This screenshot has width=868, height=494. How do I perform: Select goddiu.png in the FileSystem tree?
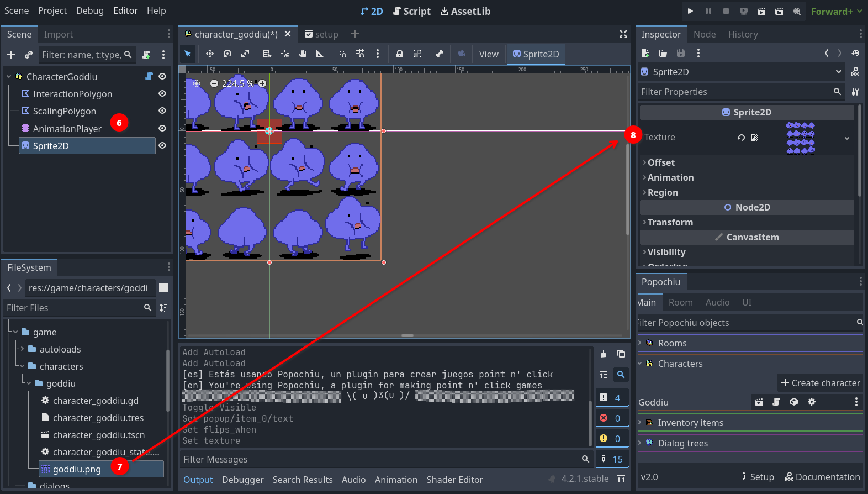tap(102, 469)
